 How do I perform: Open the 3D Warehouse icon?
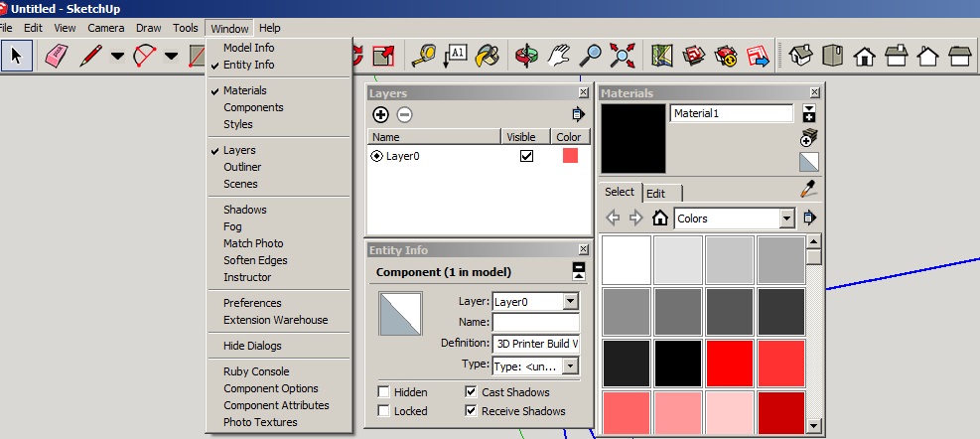(694, 56)
